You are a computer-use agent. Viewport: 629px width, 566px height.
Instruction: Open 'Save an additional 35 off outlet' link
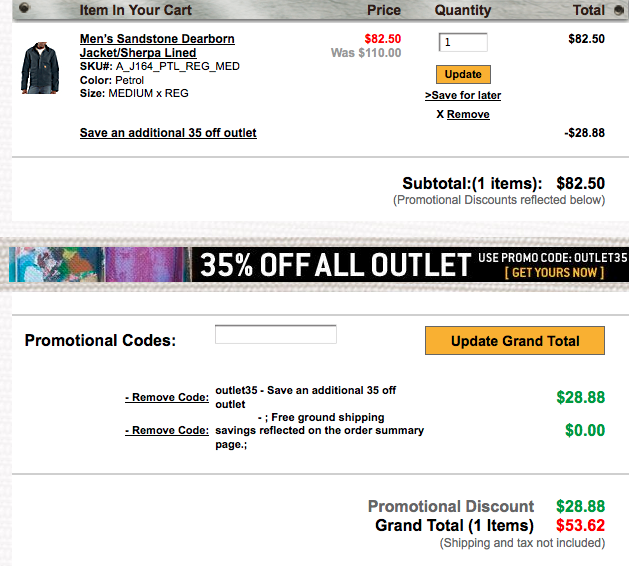click(x=168, y=133)
